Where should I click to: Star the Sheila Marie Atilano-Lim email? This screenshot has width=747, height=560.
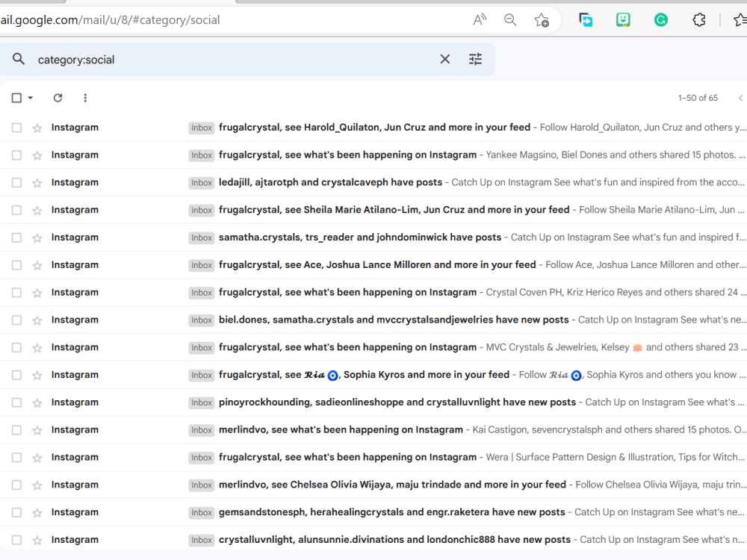click(x=37, y=210)
